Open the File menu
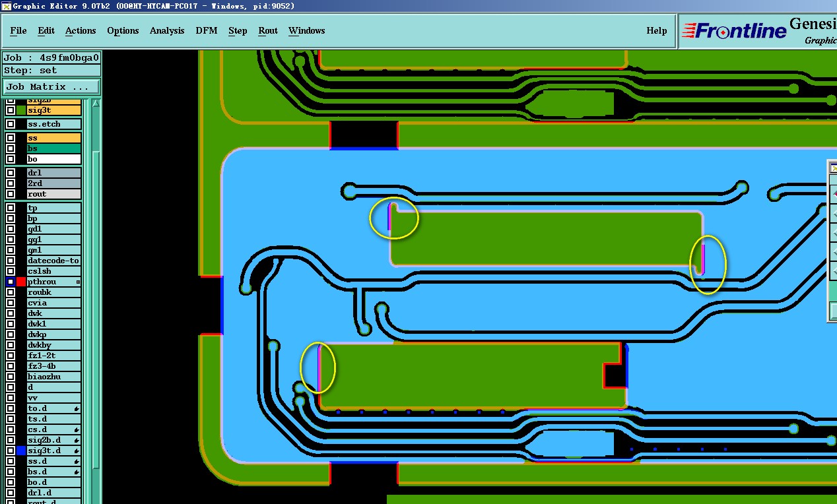This screenshot has width=837, height=504. tap(18, 30)
